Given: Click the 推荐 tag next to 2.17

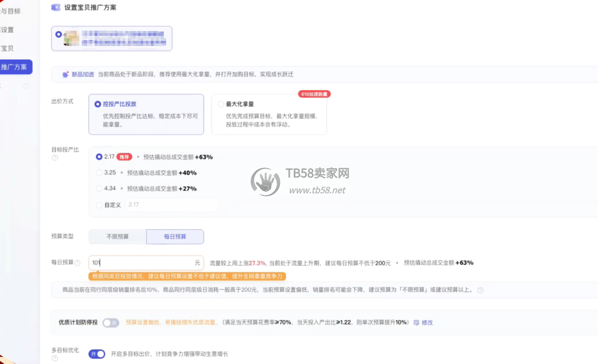Looking at the screenshot, I should pyautogui.click(x=124, y=157).
